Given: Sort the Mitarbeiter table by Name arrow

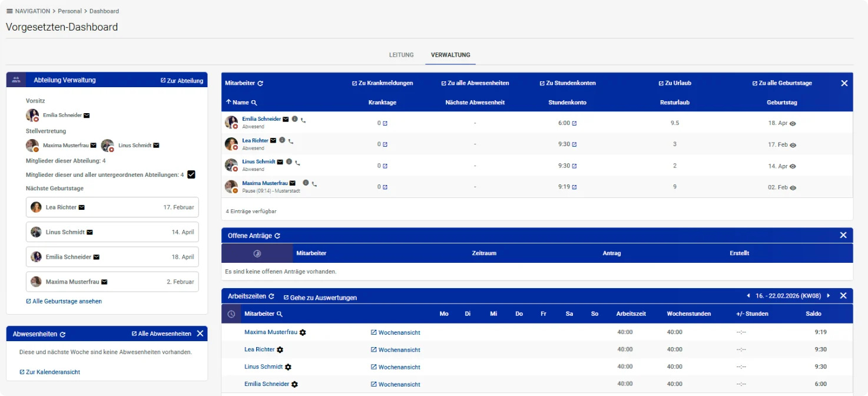Looking at the screenshot, I should (x=228, y=102).
